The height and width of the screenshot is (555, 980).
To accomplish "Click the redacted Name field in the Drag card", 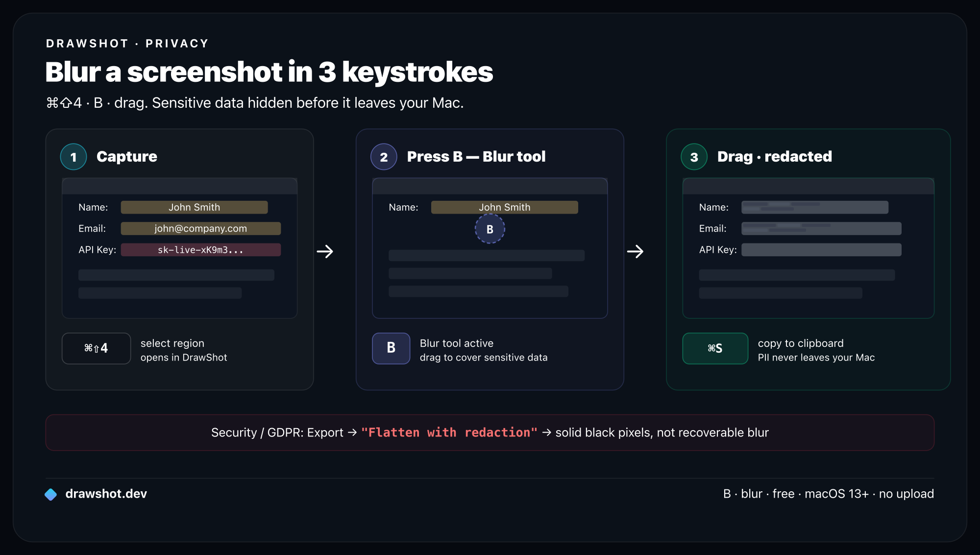I will pos(814,207).
